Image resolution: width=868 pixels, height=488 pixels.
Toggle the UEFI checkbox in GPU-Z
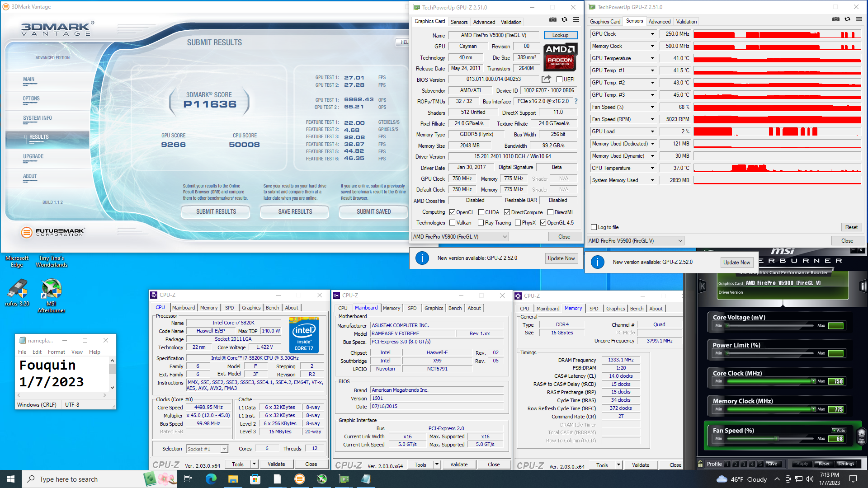[559, 80]
